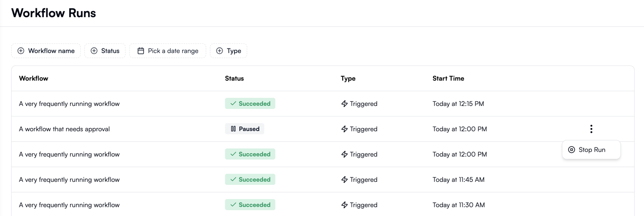Click the Paused status badge
This screenshot has height=216, width=644.
pos(245,129)
